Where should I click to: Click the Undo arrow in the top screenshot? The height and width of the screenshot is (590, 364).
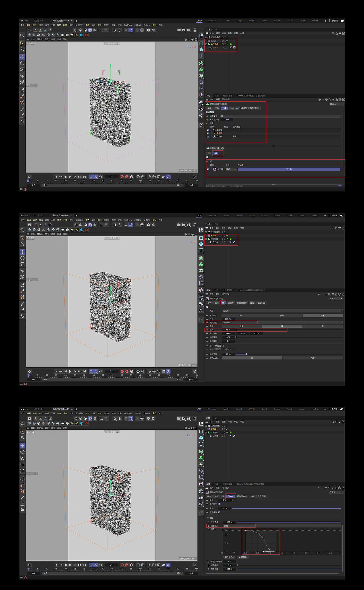[x=22, y=21]
